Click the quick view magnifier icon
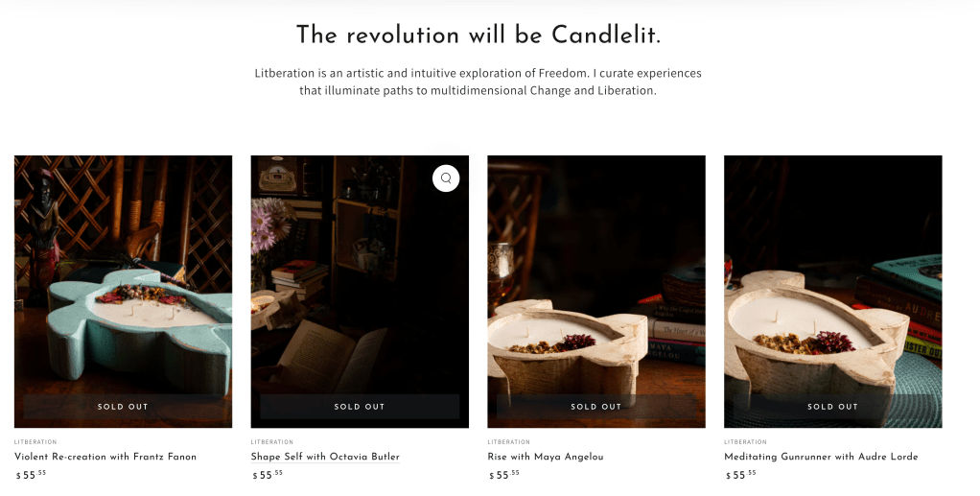The height and width of the screenshot is (496, 980). click(446, 178)
